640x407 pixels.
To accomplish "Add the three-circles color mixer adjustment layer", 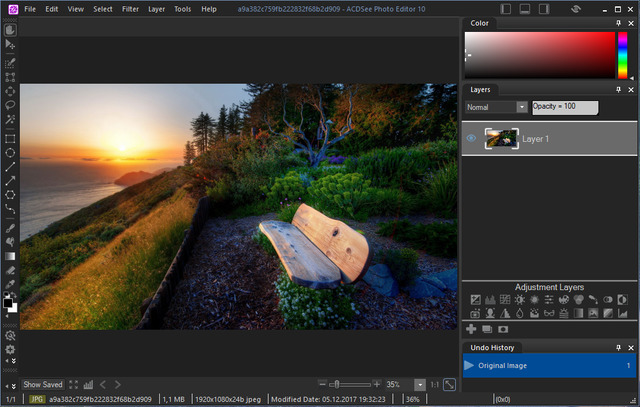I will click(578, 300).
